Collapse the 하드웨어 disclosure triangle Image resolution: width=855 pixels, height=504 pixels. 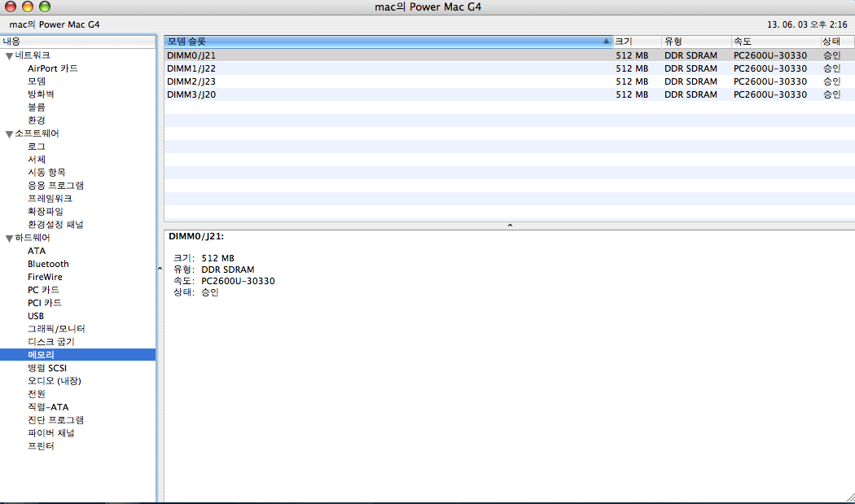[9, 238]
